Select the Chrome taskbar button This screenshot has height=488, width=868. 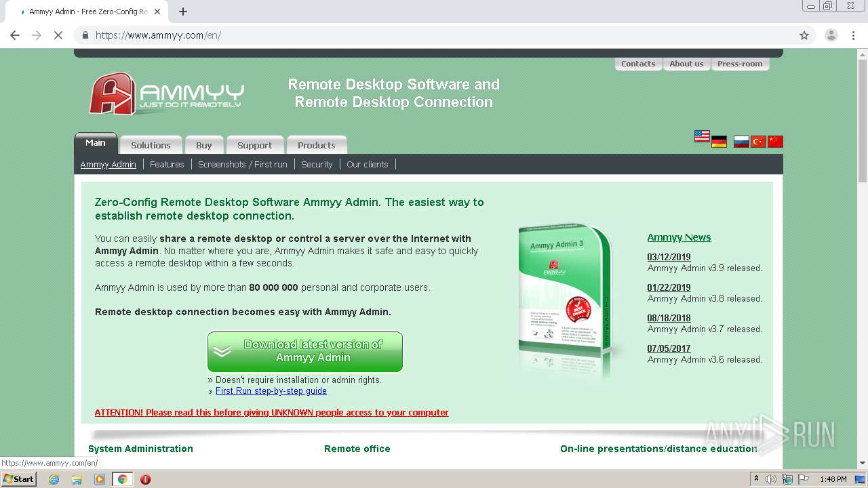tap(122, 479)
